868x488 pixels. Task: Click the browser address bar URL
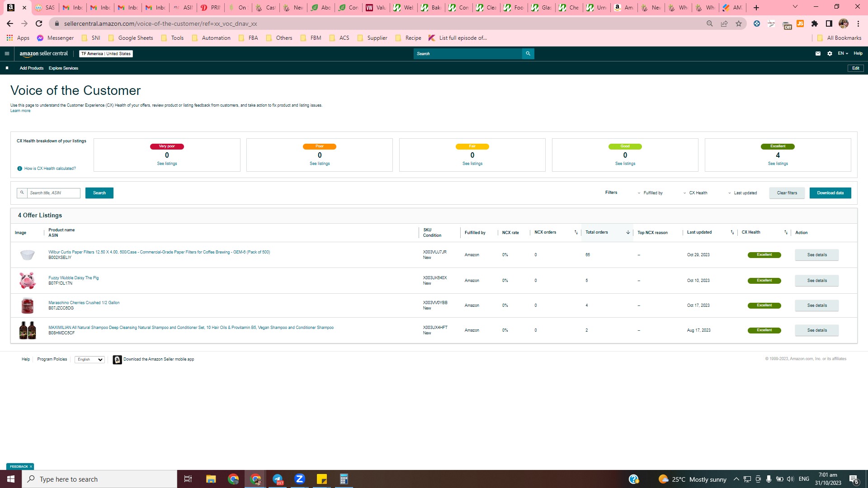point(160,23)
